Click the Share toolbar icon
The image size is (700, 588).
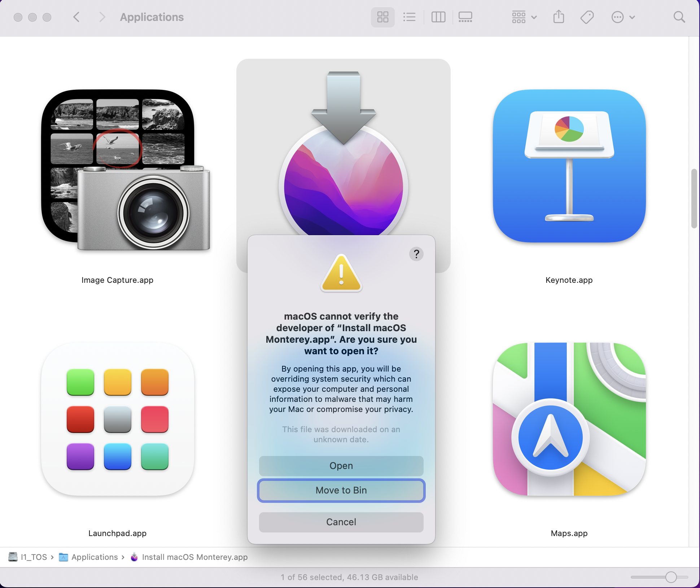point(559,17)
